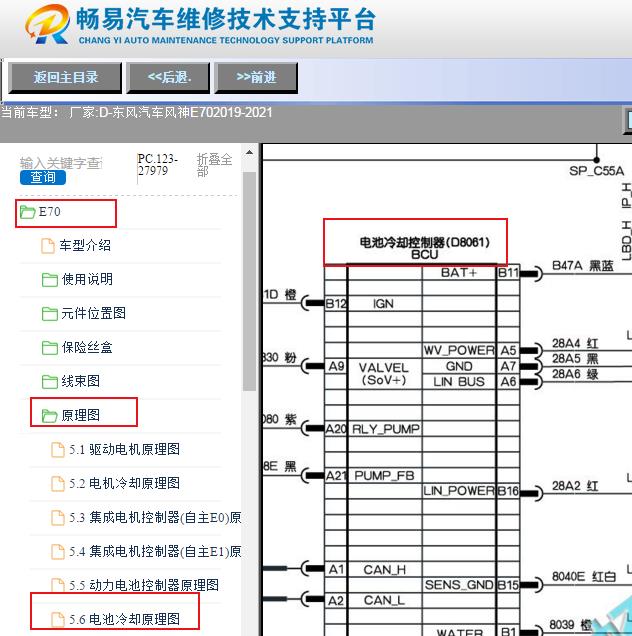This screenshot has width=632, height=636.
Task: Open 5.6 电池冷却原理图
Action: pyautogui.click(x=124, y=619)
